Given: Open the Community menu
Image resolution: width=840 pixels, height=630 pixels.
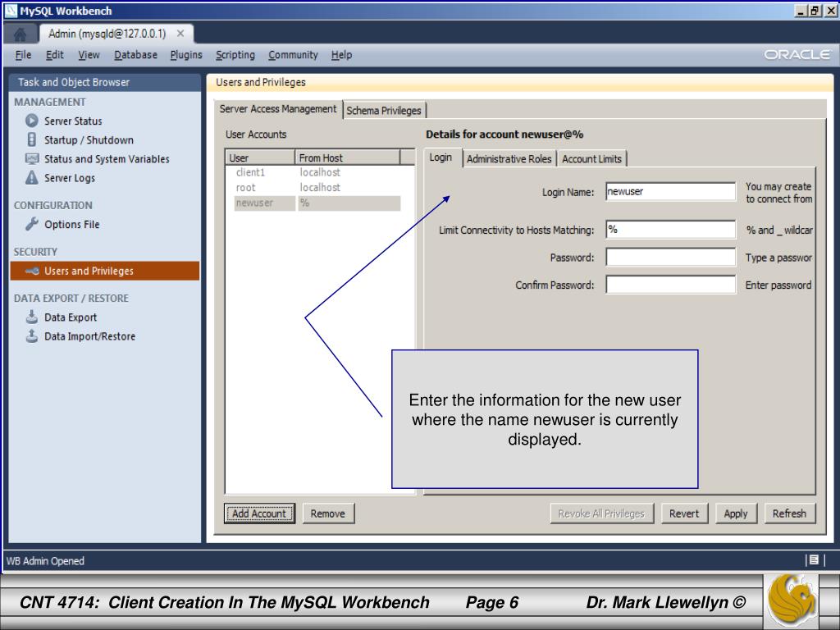Looking at the screenshot, I should (293, 55).
